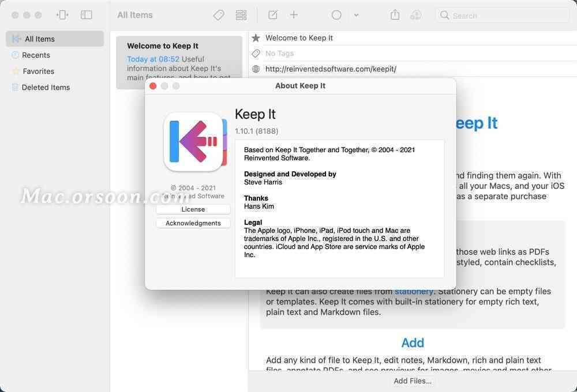Open the License button in About dialog
This screenshot has width=577, height=392.
(x=193, y=209)
